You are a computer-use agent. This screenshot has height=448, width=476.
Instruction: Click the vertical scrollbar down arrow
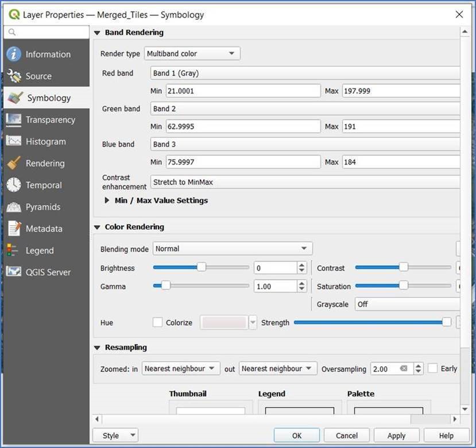click(x=465, y=409)
